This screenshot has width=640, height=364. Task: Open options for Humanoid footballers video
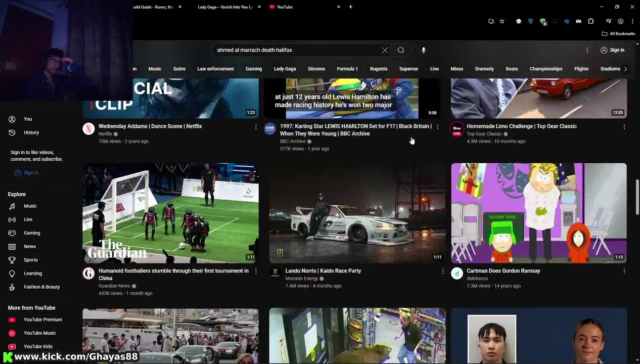click(256, 271)
